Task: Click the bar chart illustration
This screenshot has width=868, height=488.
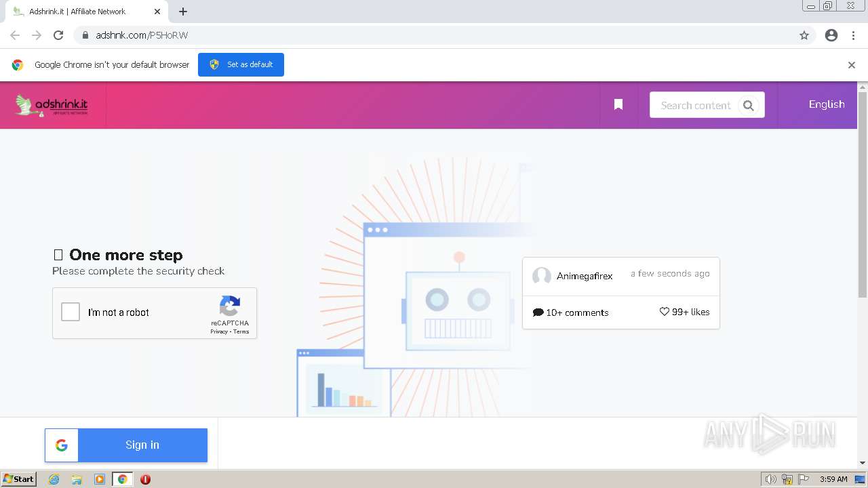Action: point(344,390)
